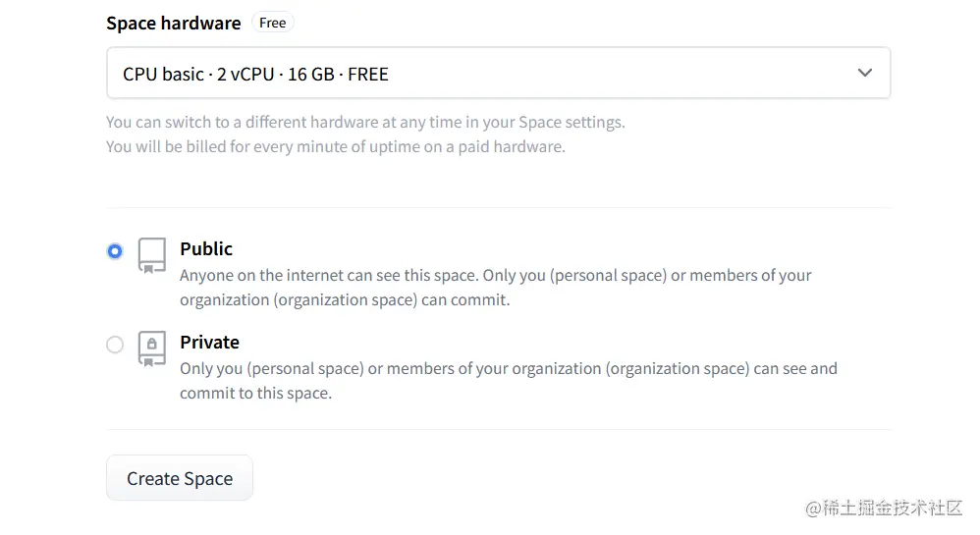Click the chevron arrow of hardware selector
Image resolution: width=980 pixels, height=535 pixels.
point(864,74)
